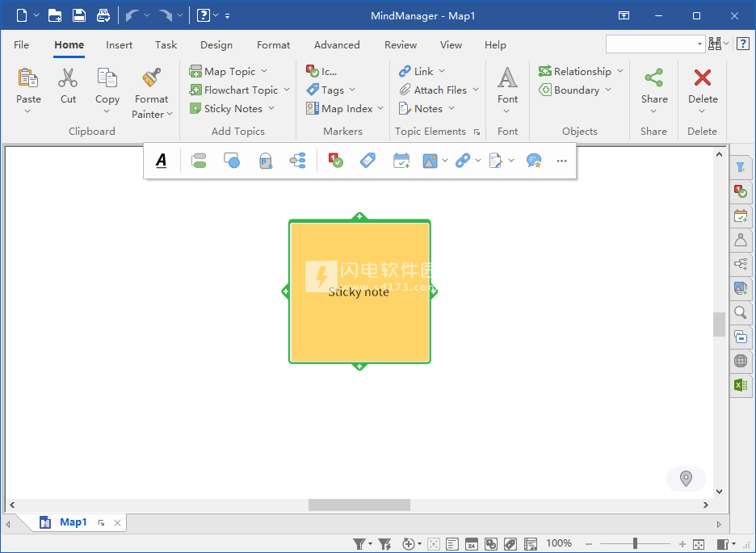
Task: Click the fill color bucket icon
Action: tap(265, 161)
